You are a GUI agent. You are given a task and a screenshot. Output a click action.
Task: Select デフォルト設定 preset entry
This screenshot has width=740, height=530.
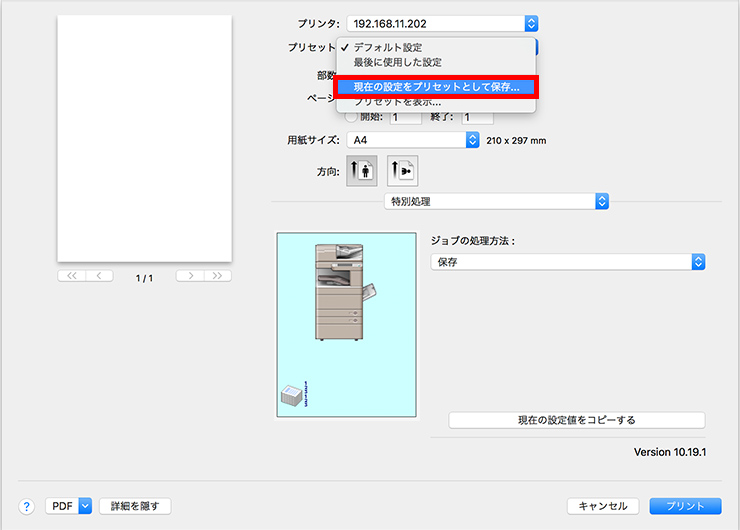(x=388, y=47)
